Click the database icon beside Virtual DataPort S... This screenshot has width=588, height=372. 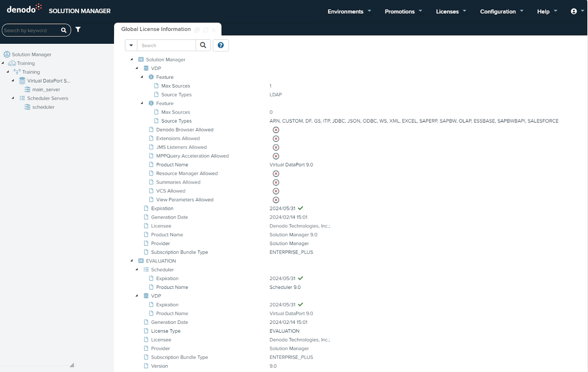[22, 81]
